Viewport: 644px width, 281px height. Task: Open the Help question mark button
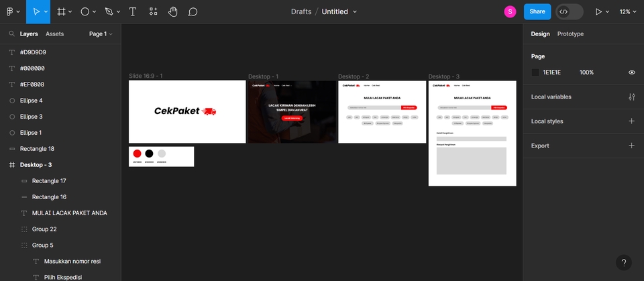(x=623, y=262)
